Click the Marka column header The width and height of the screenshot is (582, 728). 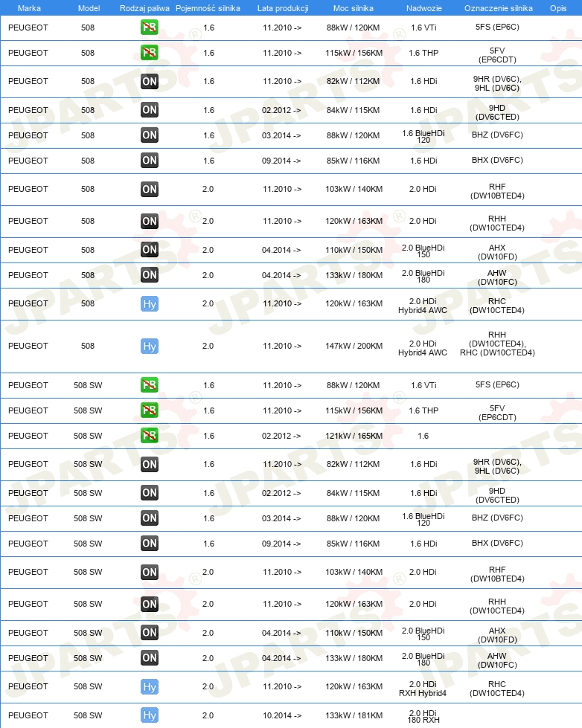[x=29, y=8]
